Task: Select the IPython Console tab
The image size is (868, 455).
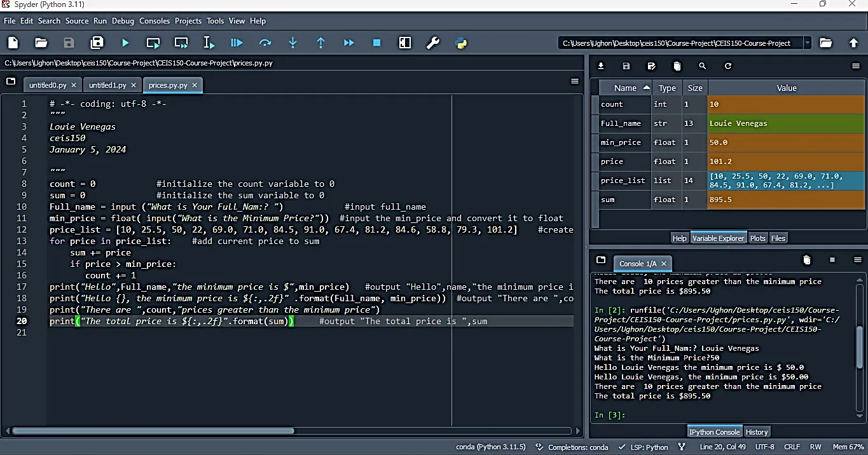Action: tap(714, 431)
